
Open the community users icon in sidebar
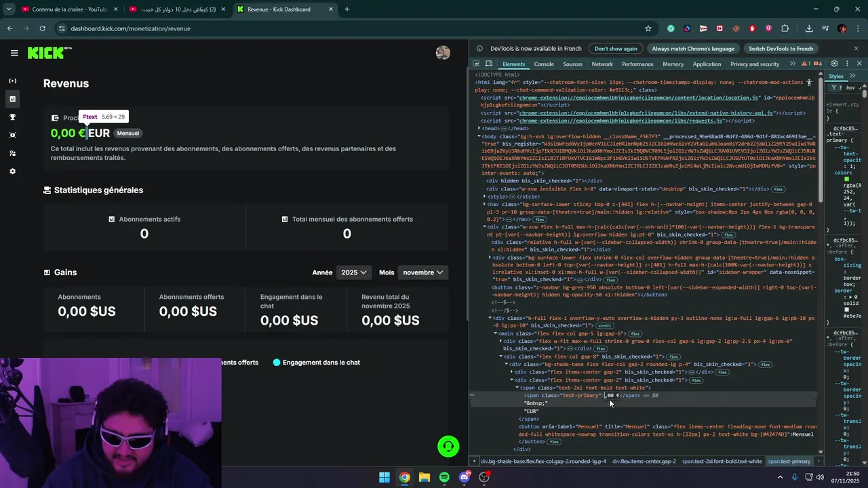click(x=12, y=153)
